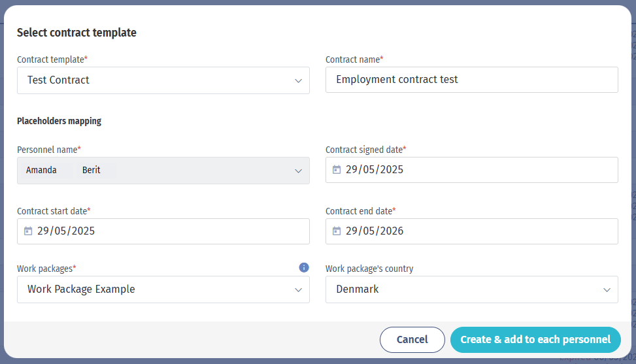Click the Work packages info icon
Image resolution: width=636 pixels, height=364 pixels.
tap(304, 267)
